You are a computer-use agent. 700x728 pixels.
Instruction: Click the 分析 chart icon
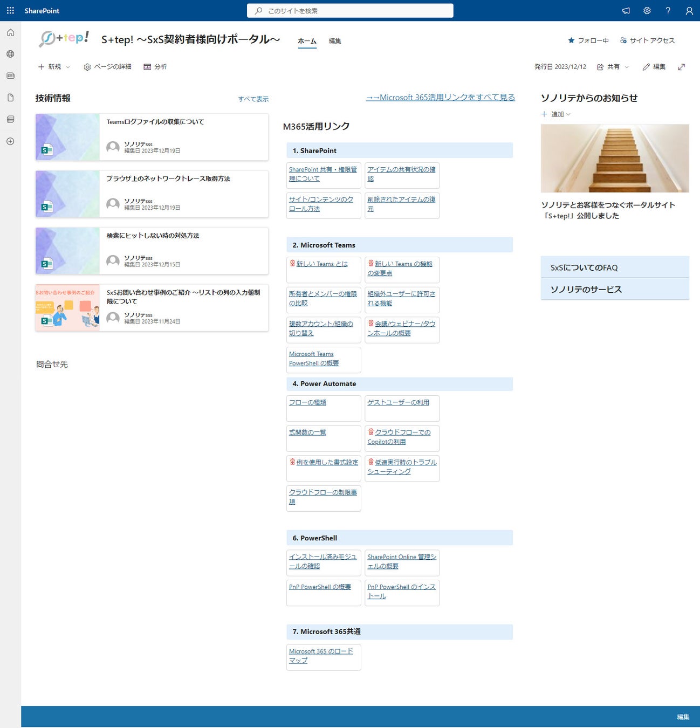147,67
